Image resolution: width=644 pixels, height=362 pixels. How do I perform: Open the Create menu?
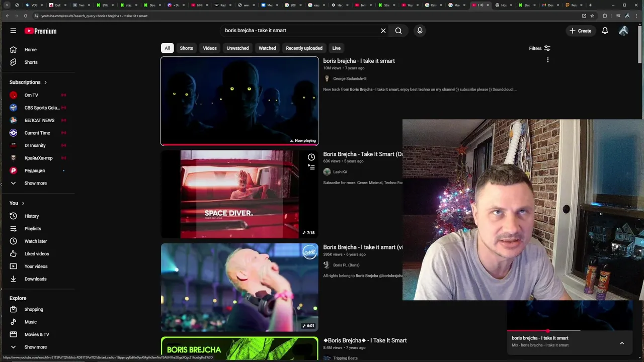[580, 31]
